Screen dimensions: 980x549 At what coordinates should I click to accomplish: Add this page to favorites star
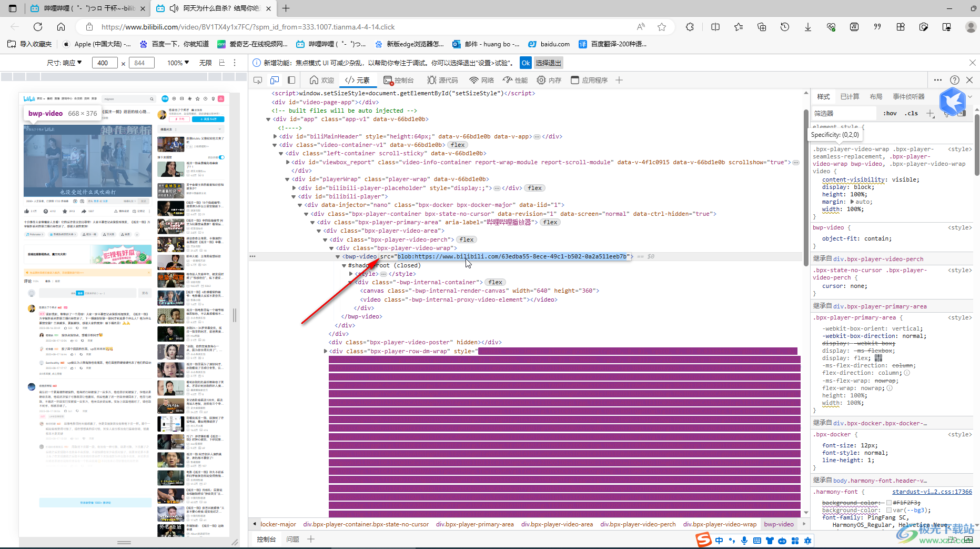click(662, 27)
